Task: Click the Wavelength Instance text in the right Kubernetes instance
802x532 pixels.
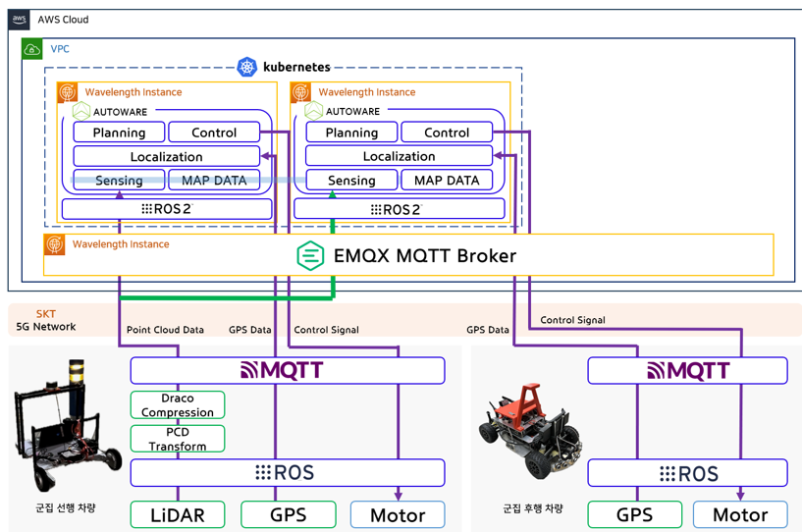Action: pos(367,92)
